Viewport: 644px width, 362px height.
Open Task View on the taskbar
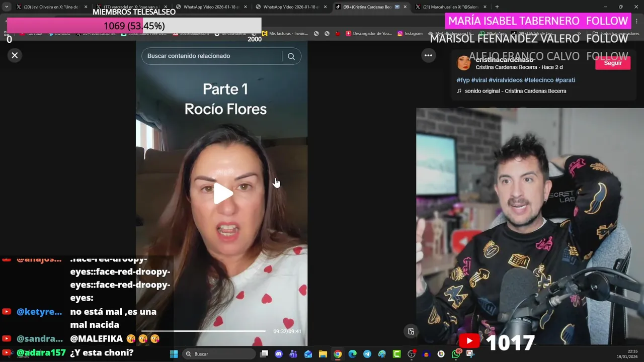pos(264,354)
